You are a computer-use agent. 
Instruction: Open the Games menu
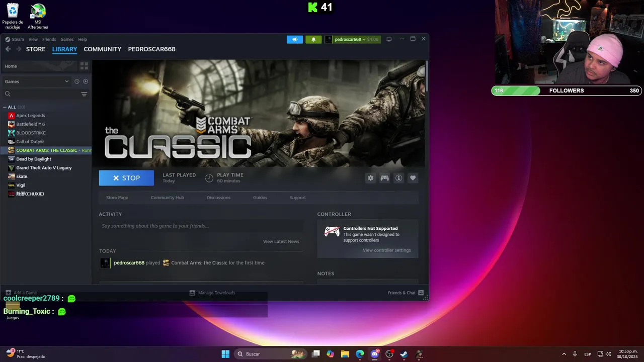(x=67, y=39)
